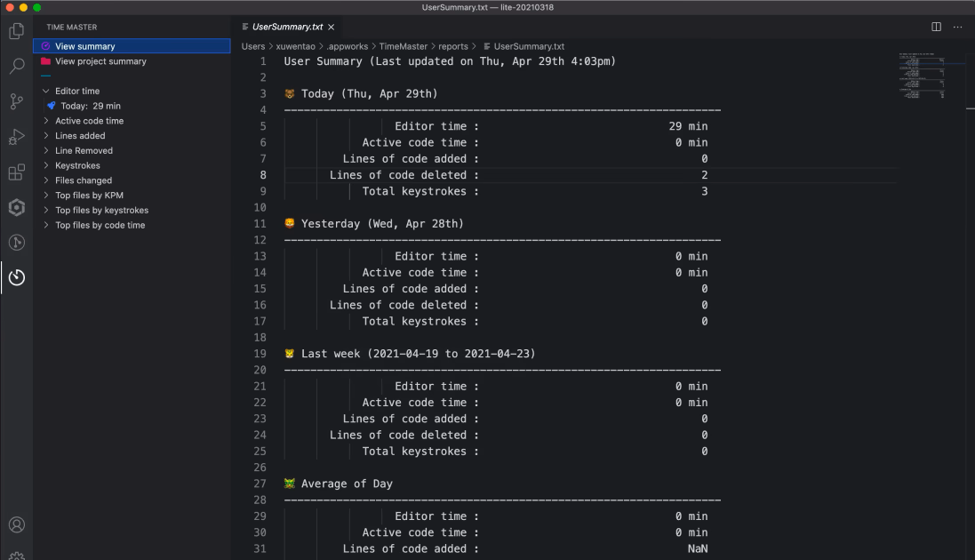Viewport: 975px width, 560px height.
Task: Click the TIME MASTER panel header
Action: (71, 27)
